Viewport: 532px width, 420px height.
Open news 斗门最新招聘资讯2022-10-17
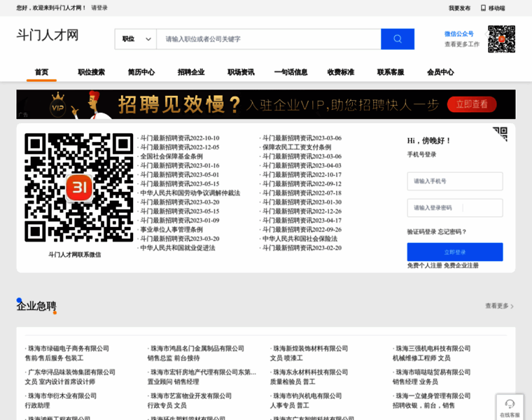click(x=302, y=175)
